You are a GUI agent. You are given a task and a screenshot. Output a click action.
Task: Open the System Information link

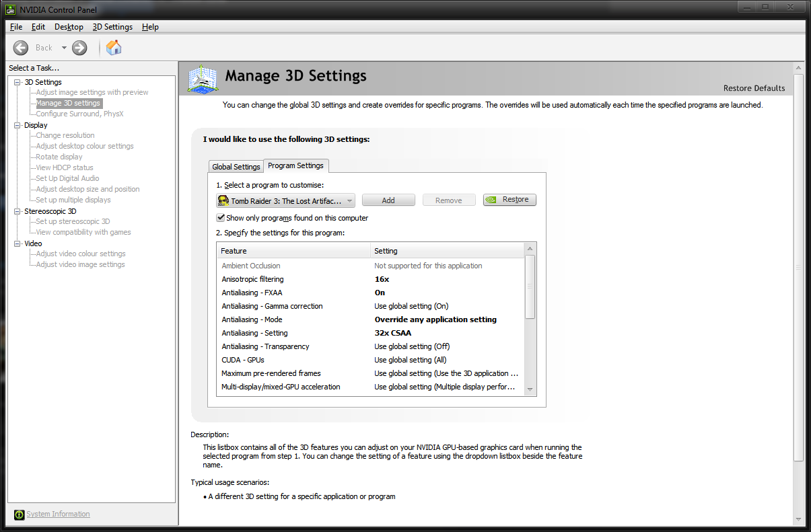pyautogui.click(x=58, y=515)
